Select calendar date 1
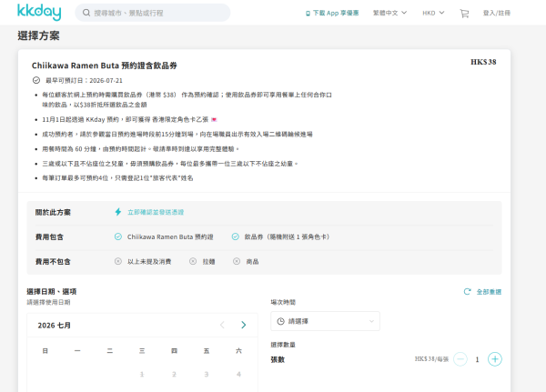546x392 pixels. coord(142,374)
